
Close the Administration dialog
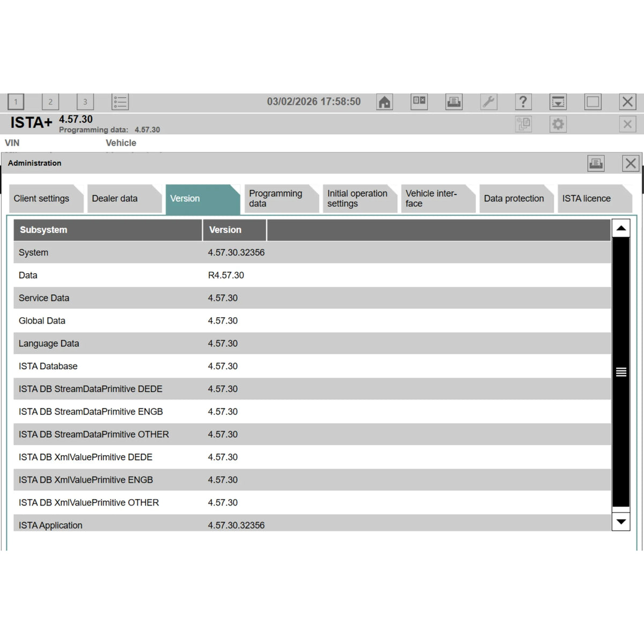631,163
